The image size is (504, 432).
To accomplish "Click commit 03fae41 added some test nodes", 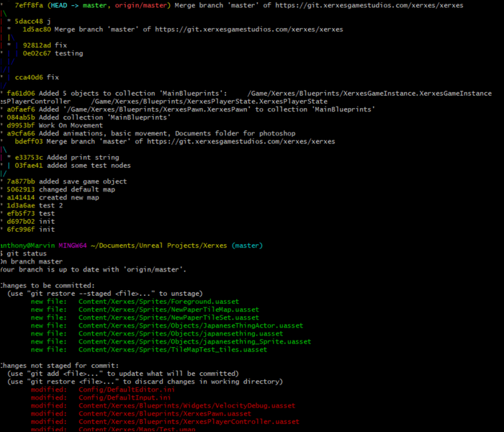I will [x=73, y=166].
